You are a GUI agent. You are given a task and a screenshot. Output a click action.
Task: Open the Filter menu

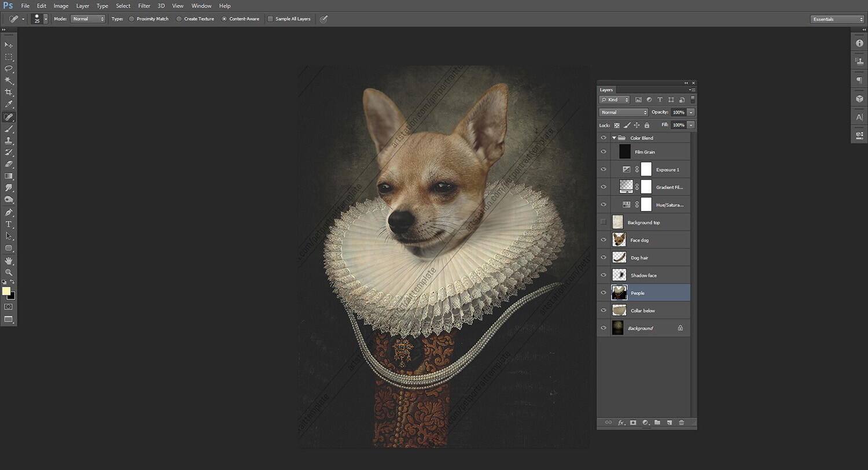[144, 6]
